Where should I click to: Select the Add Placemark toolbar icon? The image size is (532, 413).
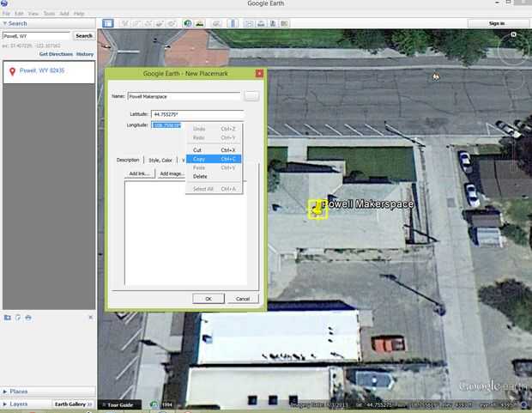coord(125,23)
